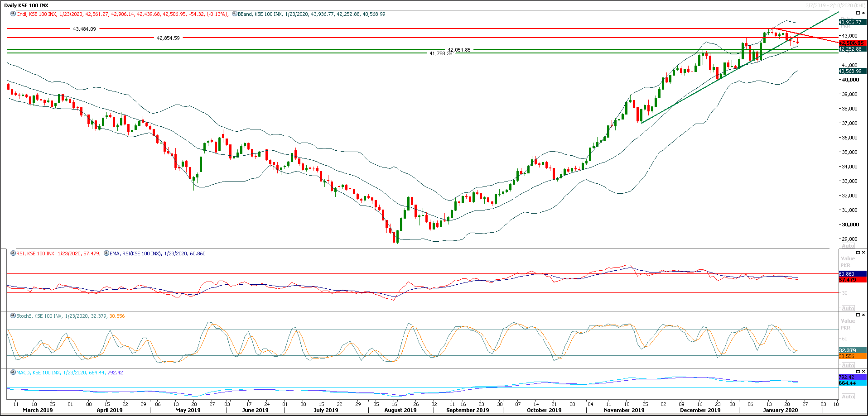
Task: Toggle Auto scaling on MACD pane
Action: 848,397
